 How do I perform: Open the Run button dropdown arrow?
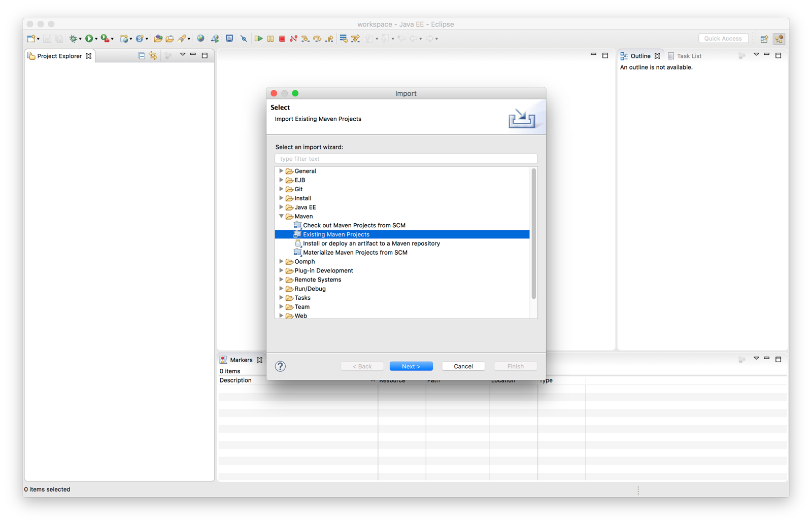coord(96,39)
